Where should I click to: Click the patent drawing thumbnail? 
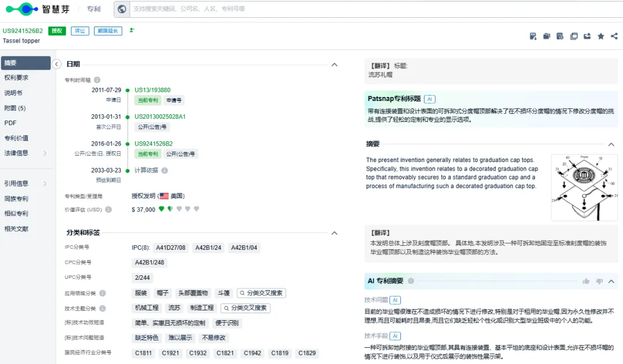pyautogui.click(x=584, y=187)
